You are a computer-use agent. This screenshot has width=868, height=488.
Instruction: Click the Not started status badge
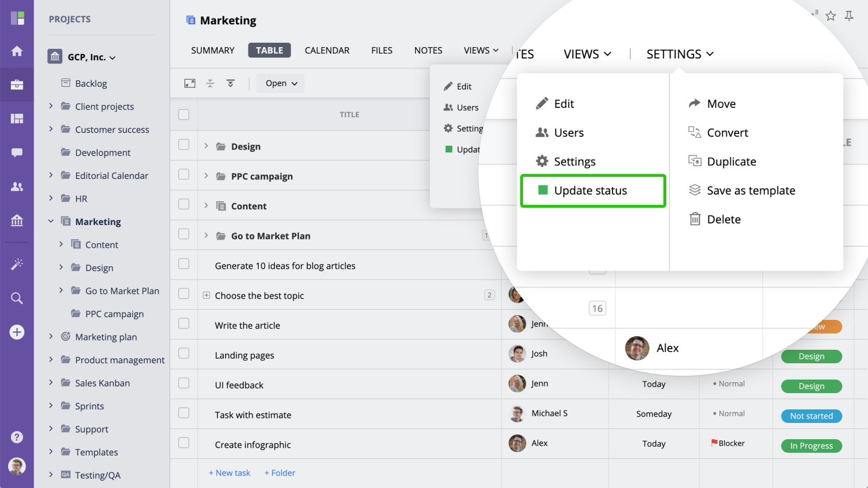[x=812, y=416]
